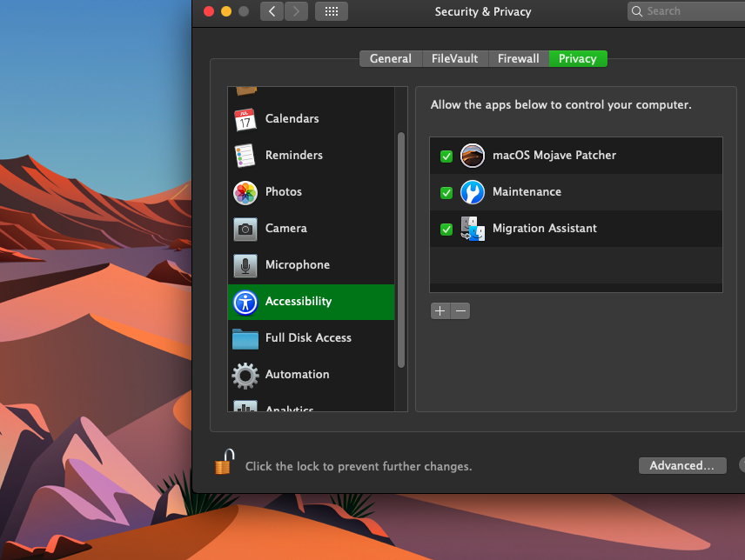Select the Migration Assistant name text
The image size is (745, 560).
pos(545,229)
